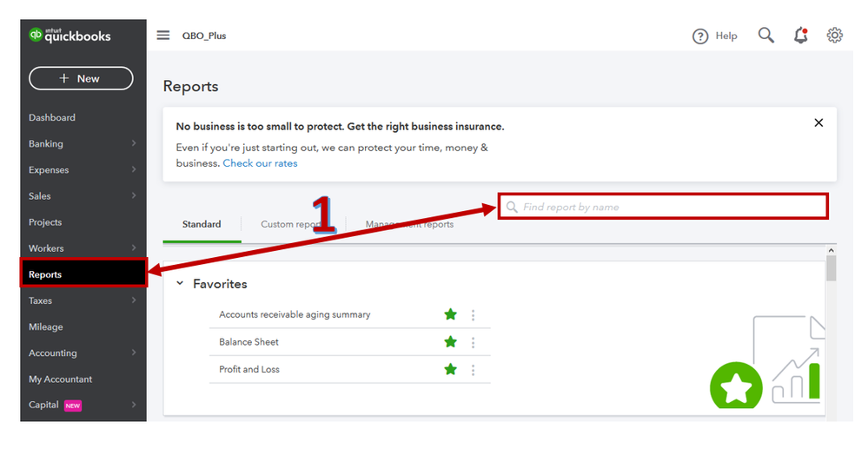Expand the Sales submenu arrow

[x=134, y=196]
